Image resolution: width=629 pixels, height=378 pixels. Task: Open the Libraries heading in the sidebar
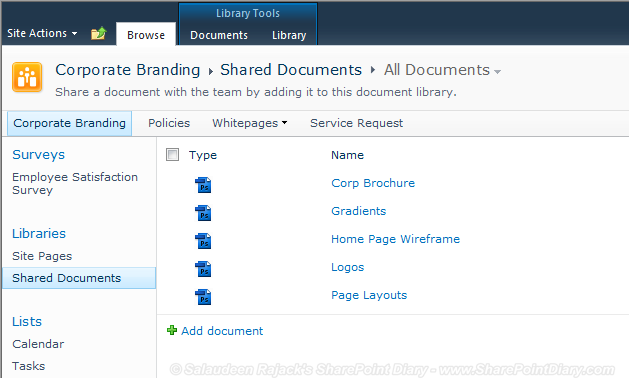tap(39, 234)
